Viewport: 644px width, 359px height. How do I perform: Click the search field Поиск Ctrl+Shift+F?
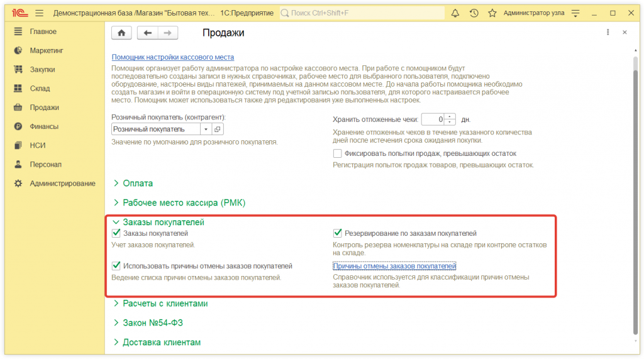coord(362,13)
